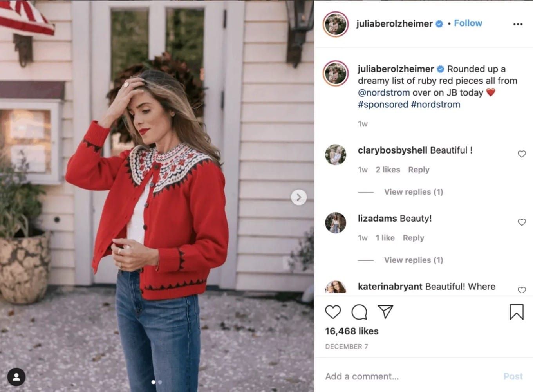Open the #sponsored hashtag

click(383, 104)
